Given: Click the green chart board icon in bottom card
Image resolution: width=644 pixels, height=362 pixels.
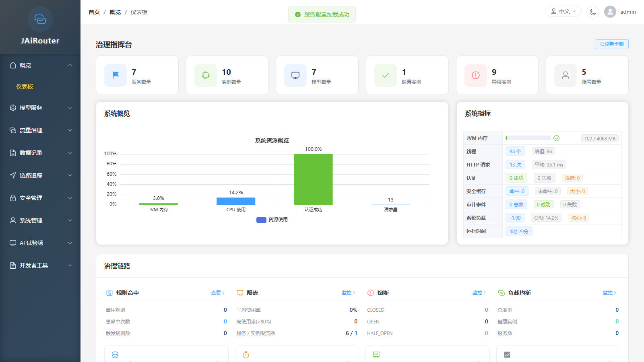Looking at the screenshot, I should point(376,355).
